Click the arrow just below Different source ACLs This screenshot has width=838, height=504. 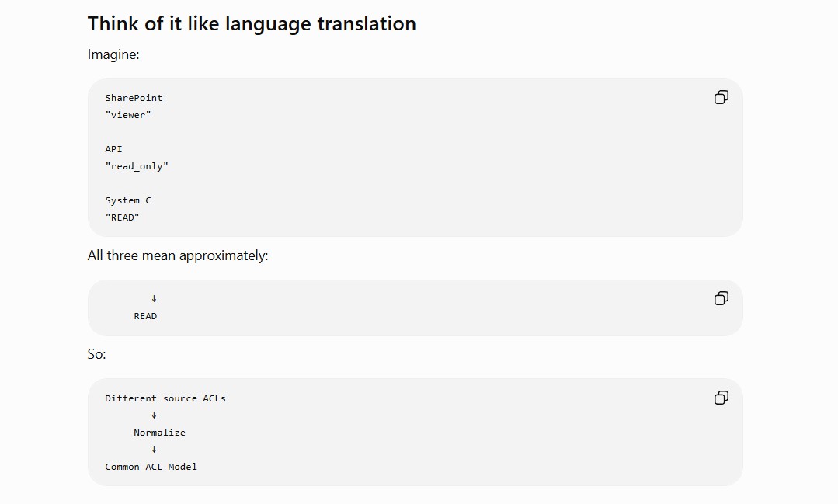[x=154, y=415]
